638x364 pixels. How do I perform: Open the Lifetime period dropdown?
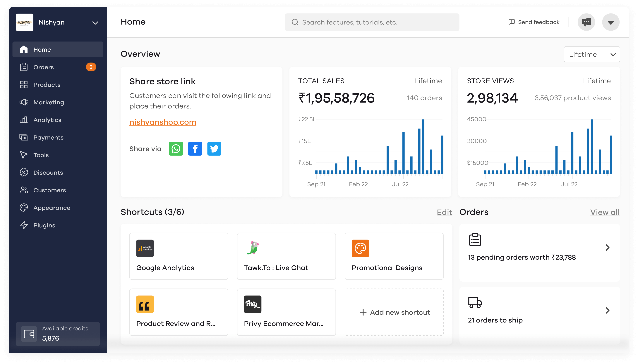click(592, 55)
